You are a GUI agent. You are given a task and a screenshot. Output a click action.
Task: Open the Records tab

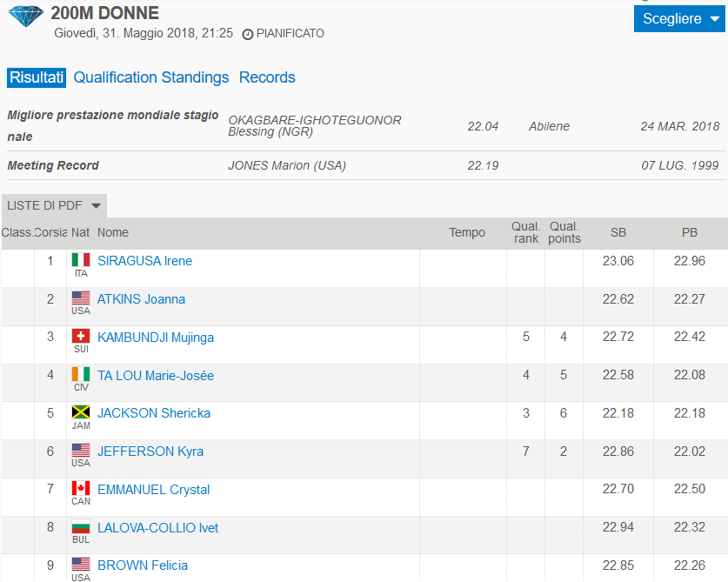267,77
